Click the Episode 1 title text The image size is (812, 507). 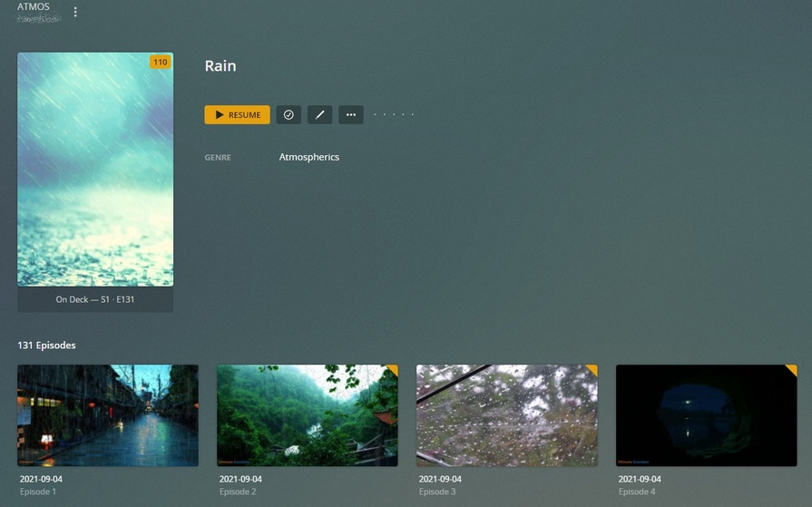[x=38, y=492]
